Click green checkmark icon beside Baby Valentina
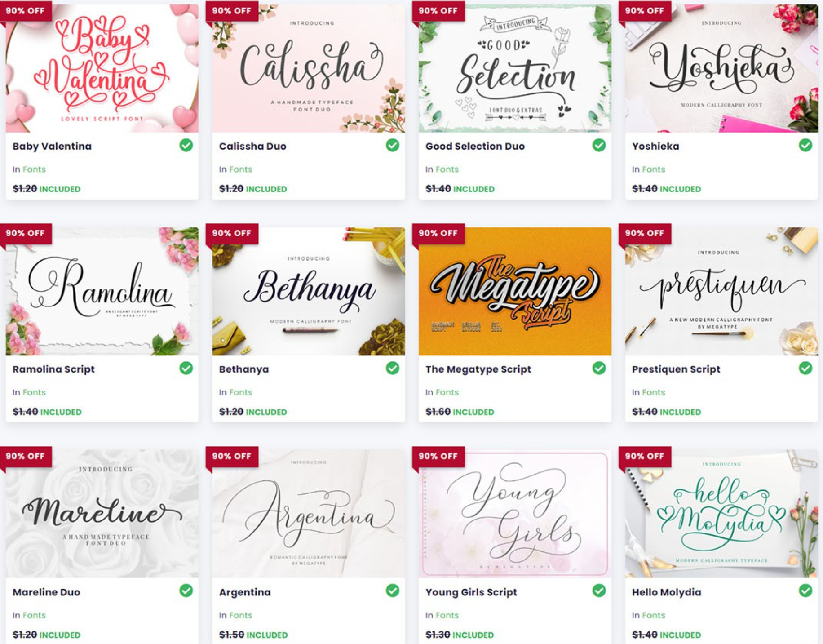The height and width of the screenshot is (644, 823). pos(186,145)
